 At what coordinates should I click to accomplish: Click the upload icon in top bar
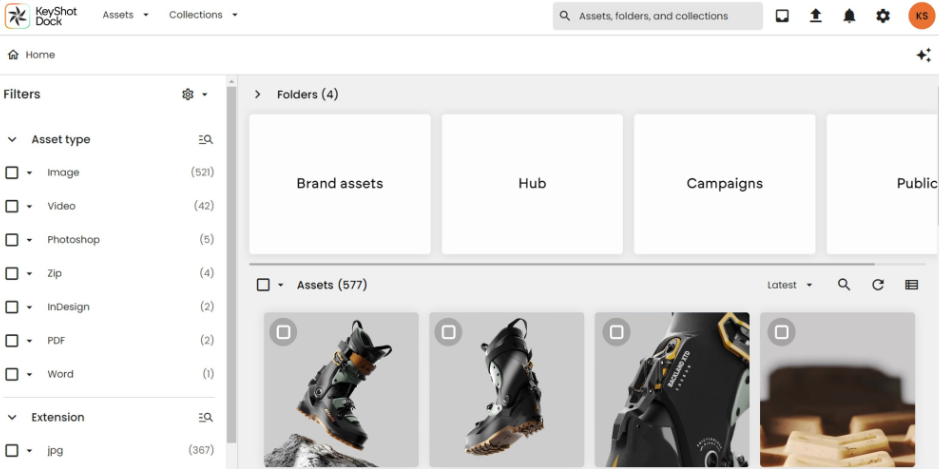(816, 16)
